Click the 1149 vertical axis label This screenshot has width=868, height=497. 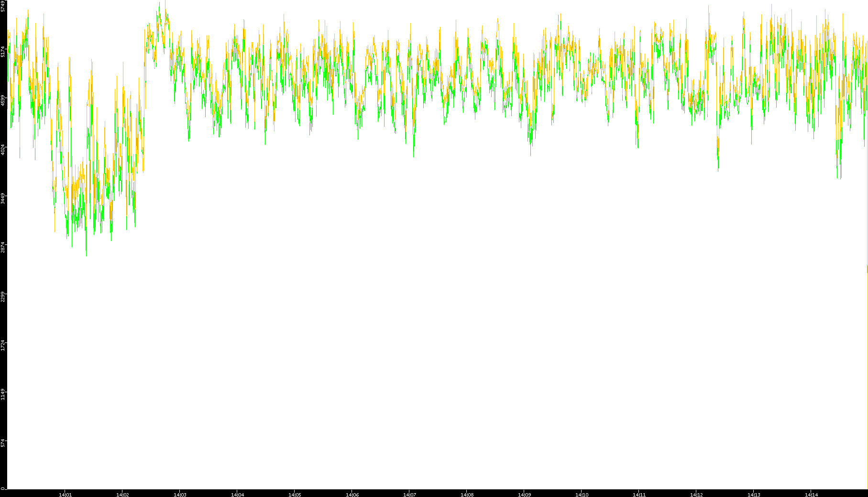3,395
